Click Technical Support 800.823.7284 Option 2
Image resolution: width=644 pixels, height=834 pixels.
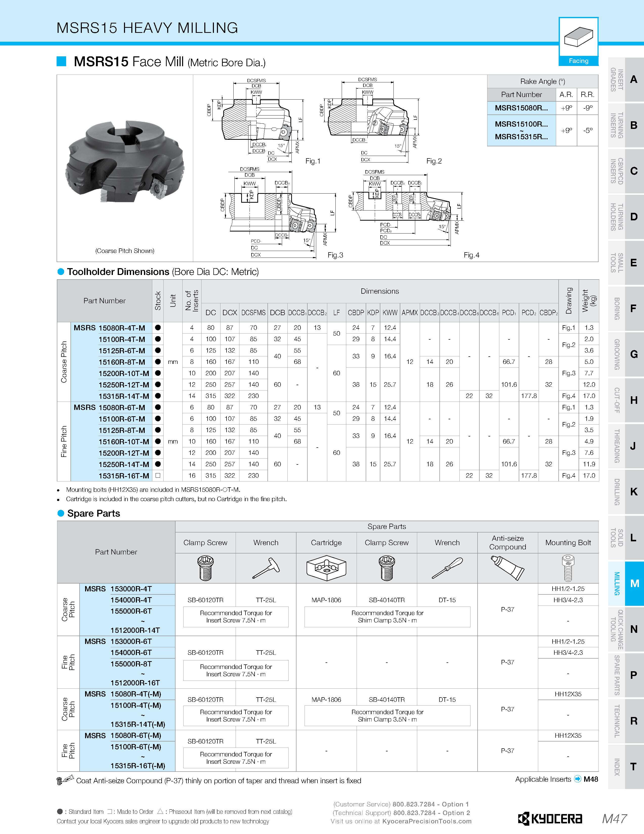(401, 813)
